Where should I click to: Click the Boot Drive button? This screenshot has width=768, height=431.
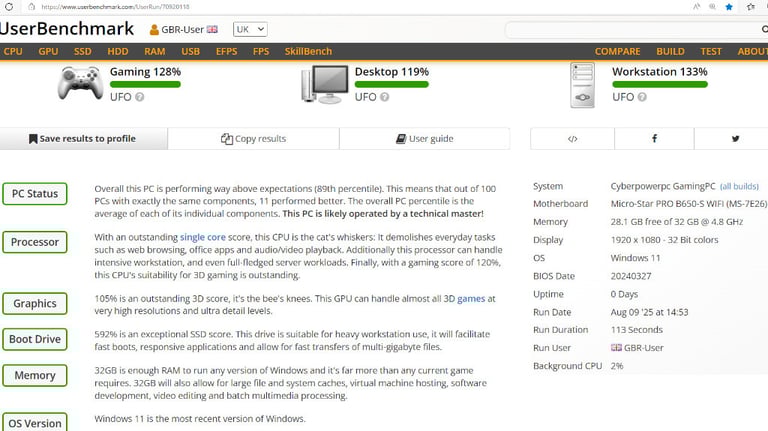[35, 339]
